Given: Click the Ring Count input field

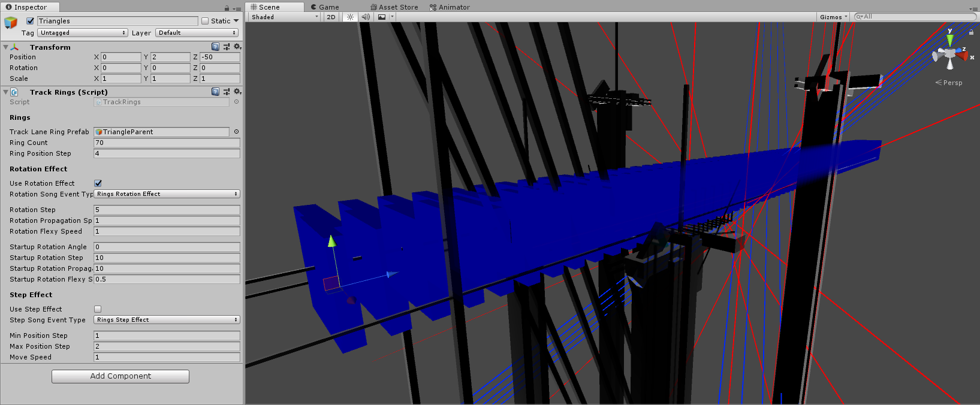Looking at the screenshot, I should click(x=167, y=143).
